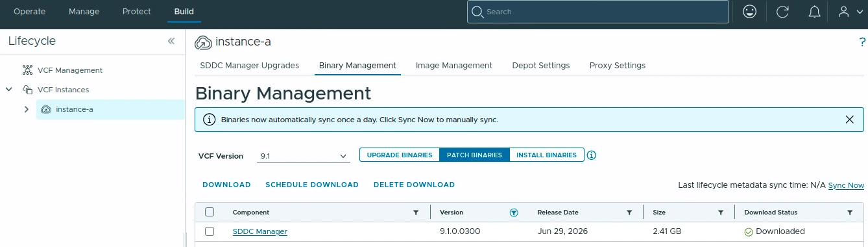Click the info icon in sync banner
Viewport: 868px width, 247px height.
[x=209, y=120]
